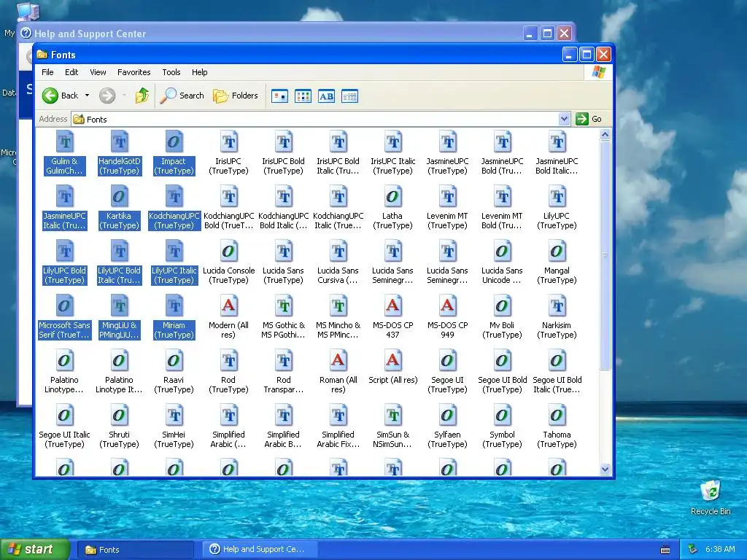Open the Help menu
The image size is (747, 560).
(x=200, y=72)
